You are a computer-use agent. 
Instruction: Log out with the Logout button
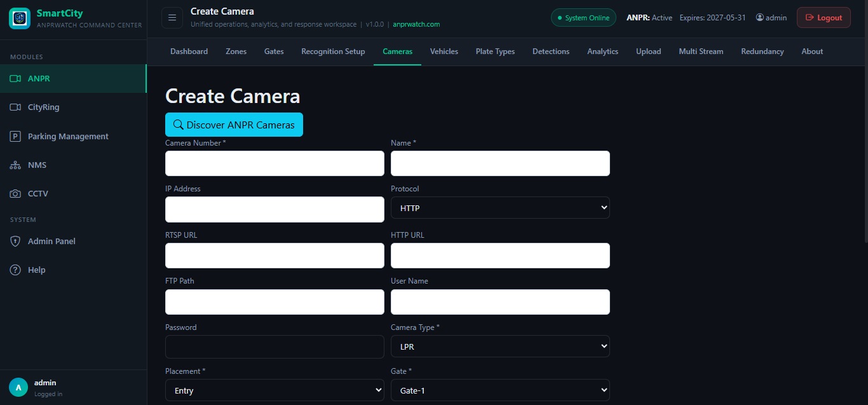[x=824, y=18]
